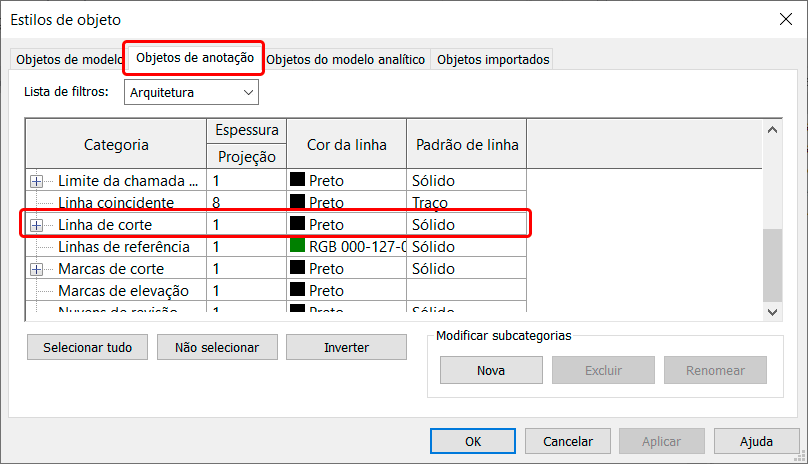
Task: Open the Lista de filtros dropdown
Action: (x=191, y=92)
